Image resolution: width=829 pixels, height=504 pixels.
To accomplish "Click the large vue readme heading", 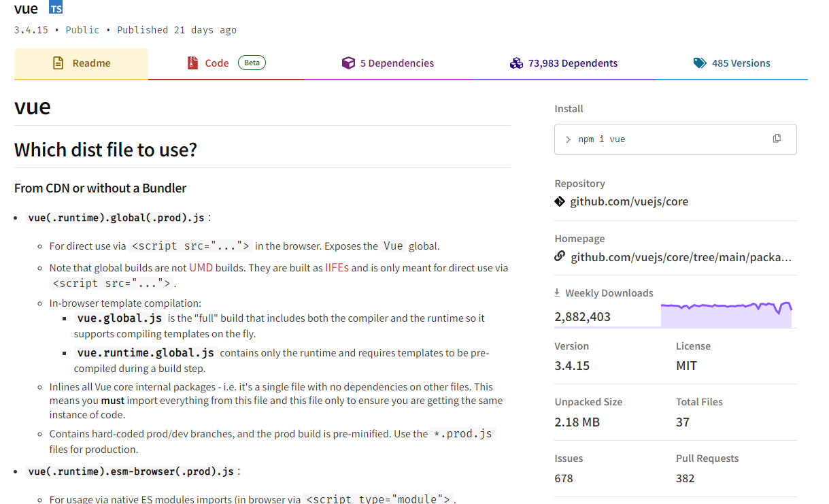I will click(x=33, y=107).
